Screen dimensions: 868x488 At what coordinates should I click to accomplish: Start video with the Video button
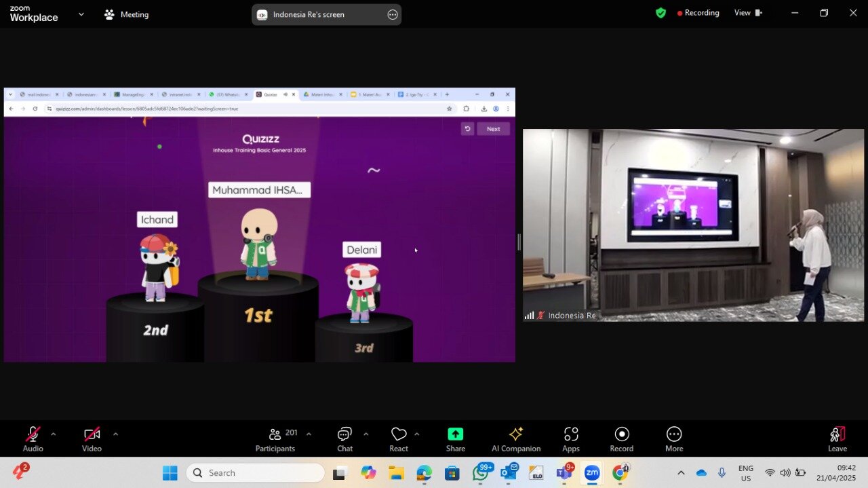tap(92, 438)
